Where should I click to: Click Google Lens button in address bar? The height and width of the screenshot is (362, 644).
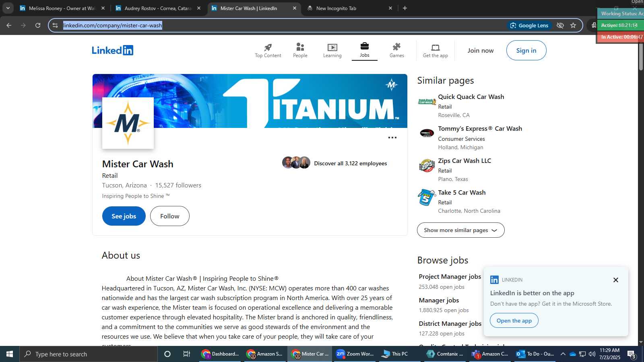(529, 25)
